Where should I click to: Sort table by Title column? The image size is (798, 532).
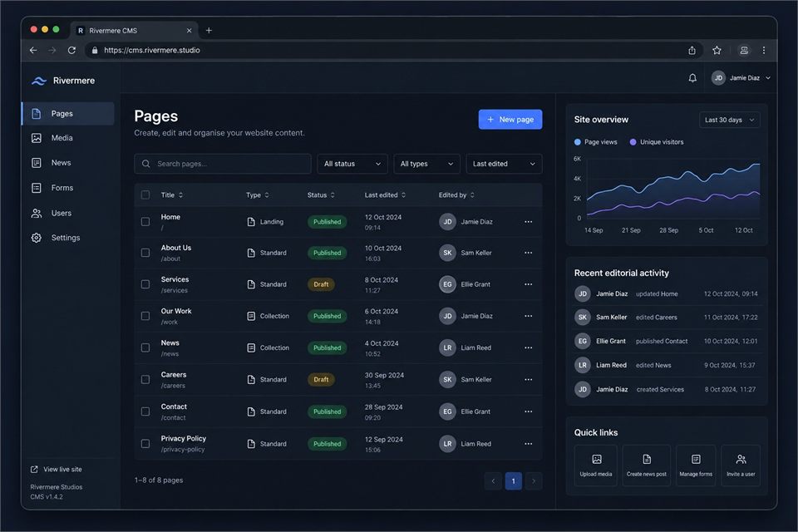[172, 195]
